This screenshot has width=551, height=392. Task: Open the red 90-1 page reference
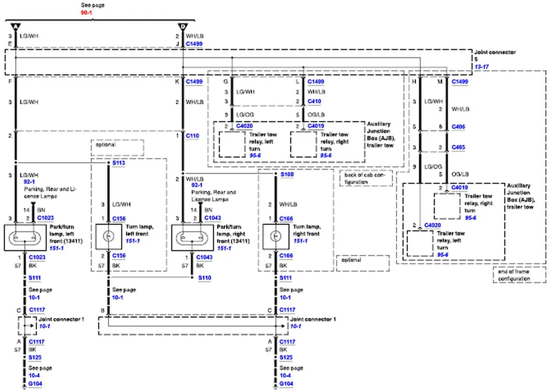point(87,13)
